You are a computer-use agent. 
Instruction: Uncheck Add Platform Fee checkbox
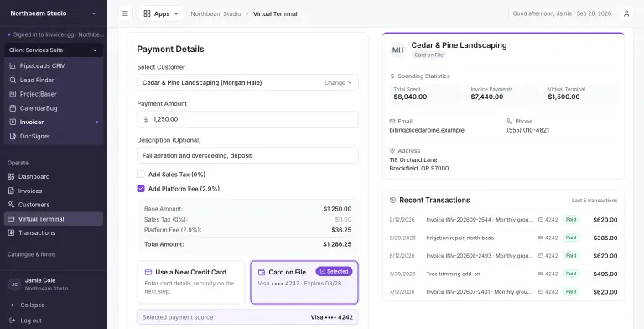141,188
